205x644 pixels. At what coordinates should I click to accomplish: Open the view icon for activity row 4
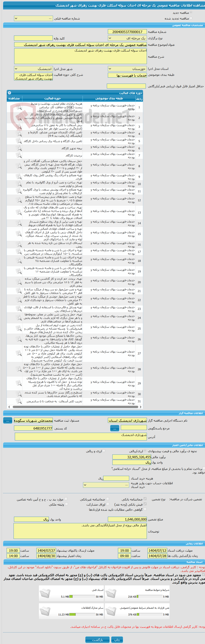pos(19,134)
